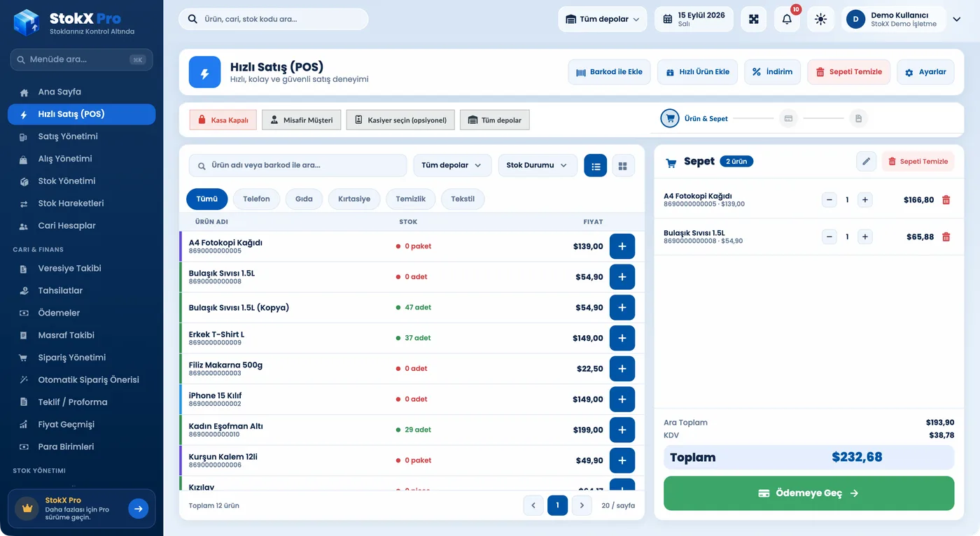
Task: Add Kurşun Kalem 12li to cart
Action: (x=622, y=460)
